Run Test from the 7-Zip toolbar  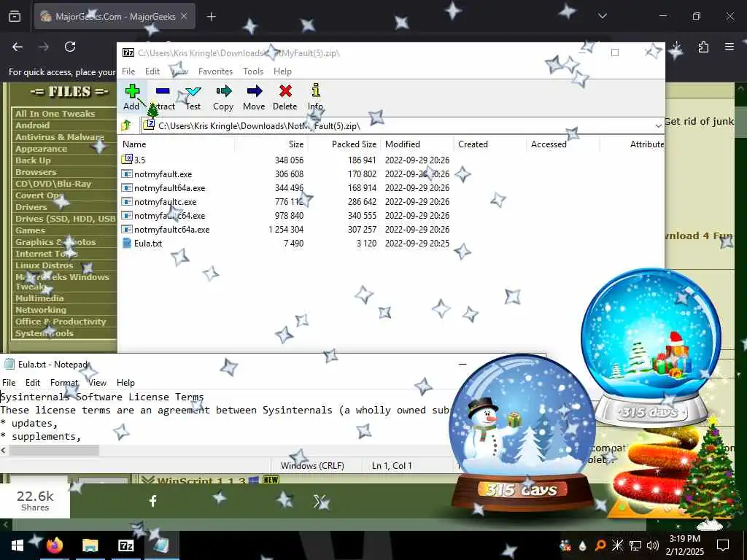(193, 97)
